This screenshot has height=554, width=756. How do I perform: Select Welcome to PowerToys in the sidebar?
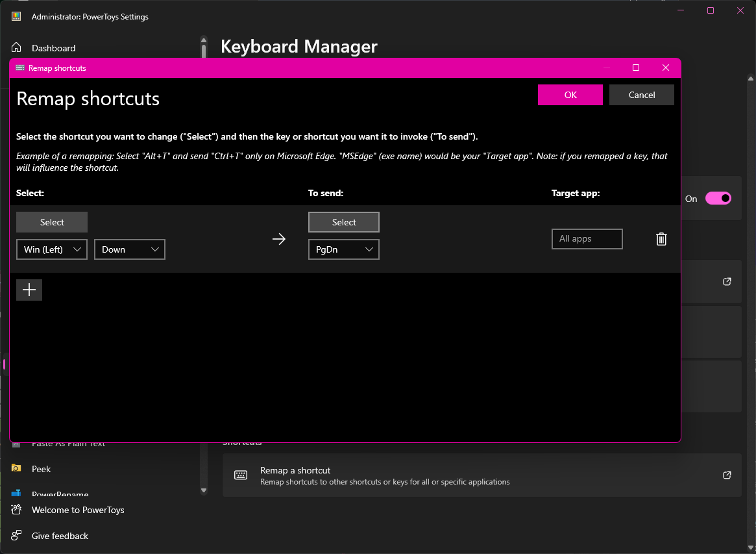point(77,510)
